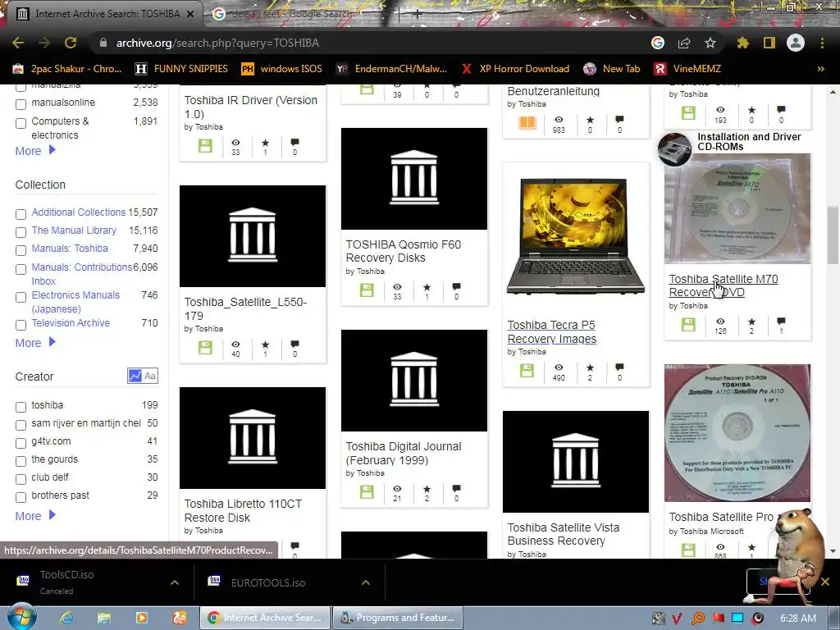Open Toshiba Libretto 110CT Restore Disk link
This screenshot has height=630, width=840.
coord(243,510)
